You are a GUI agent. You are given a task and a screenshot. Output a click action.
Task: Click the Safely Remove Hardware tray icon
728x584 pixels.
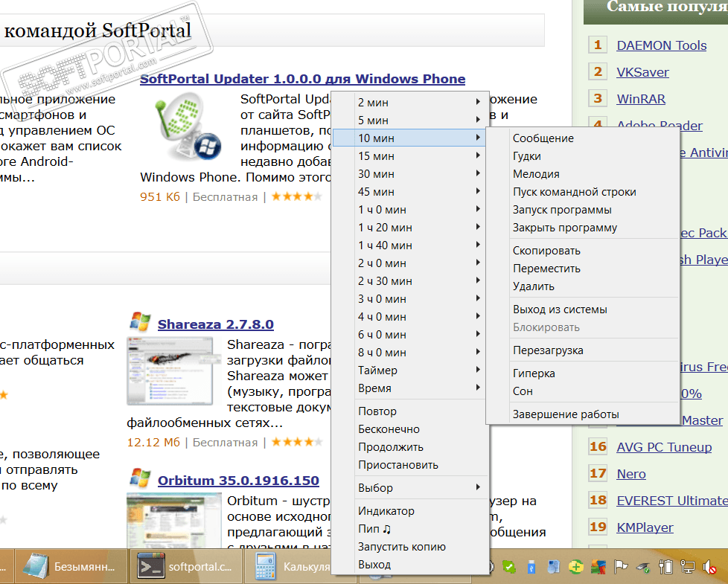coord(643,566)
